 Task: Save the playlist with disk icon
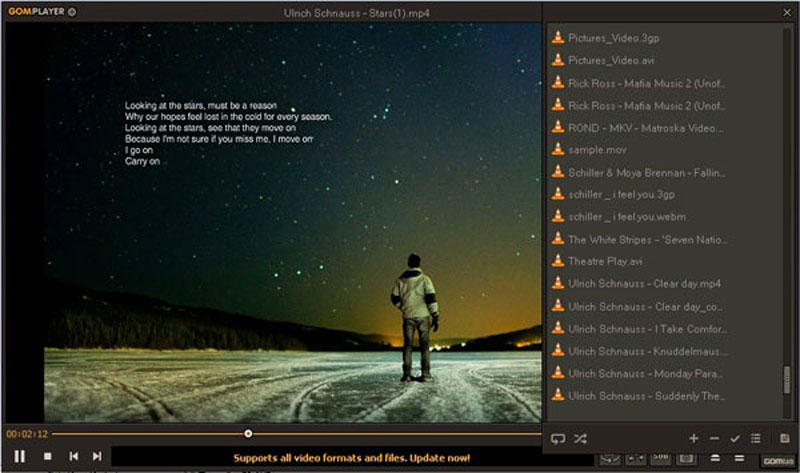click(x=784, y=438)
